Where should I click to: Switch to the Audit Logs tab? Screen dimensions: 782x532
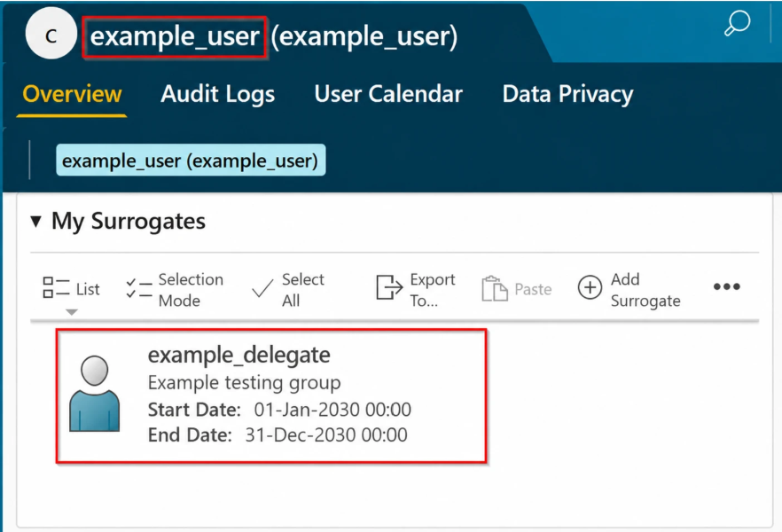tap(217, 94)
